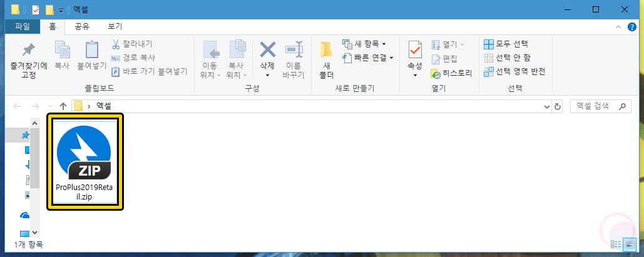Click new folder icon in title bar
Image resolution: width=644 pixels, height=257 pixels.
49,9
